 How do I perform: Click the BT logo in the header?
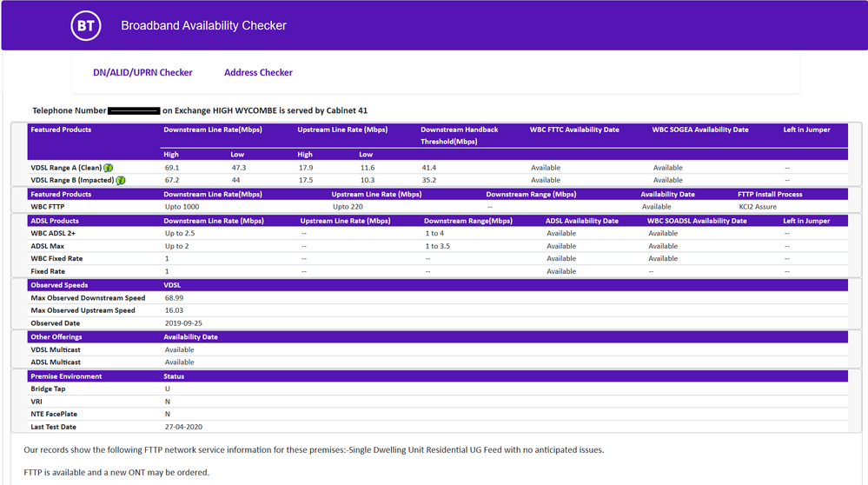click(x=86, y=25)
